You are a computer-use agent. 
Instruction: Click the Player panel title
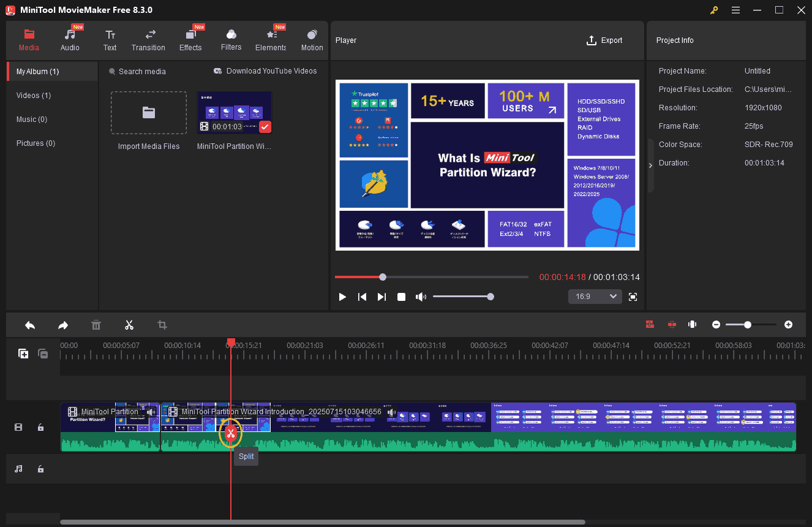(x=346, y=40)
